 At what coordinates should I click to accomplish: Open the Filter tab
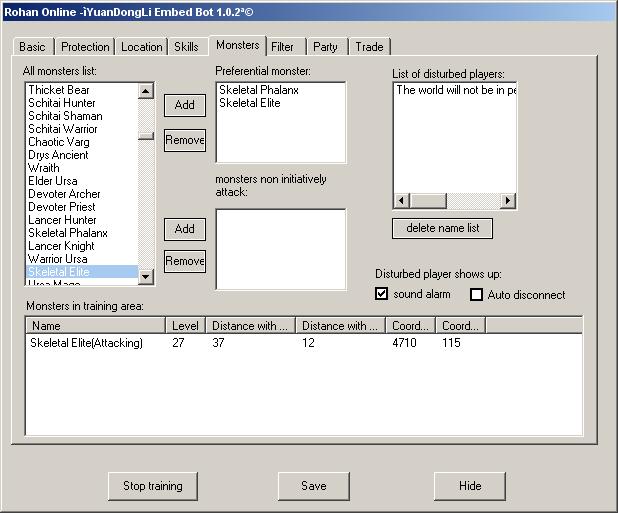283,47
